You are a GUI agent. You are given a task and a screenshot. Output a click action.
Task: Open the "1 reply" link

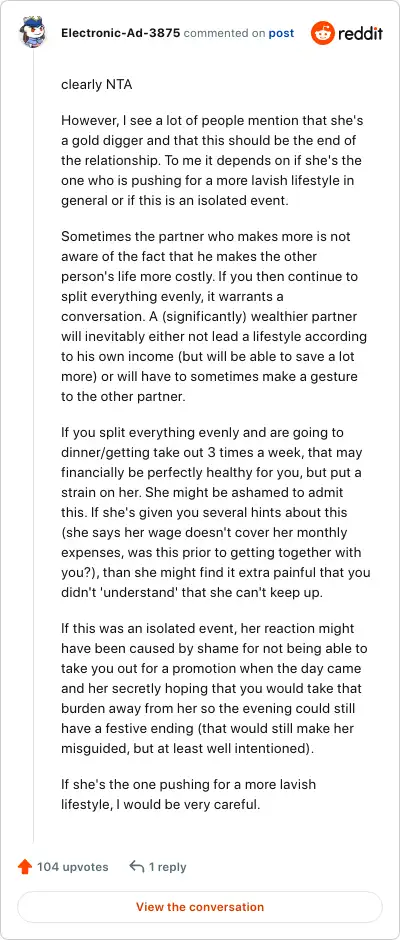click(167, 867)
